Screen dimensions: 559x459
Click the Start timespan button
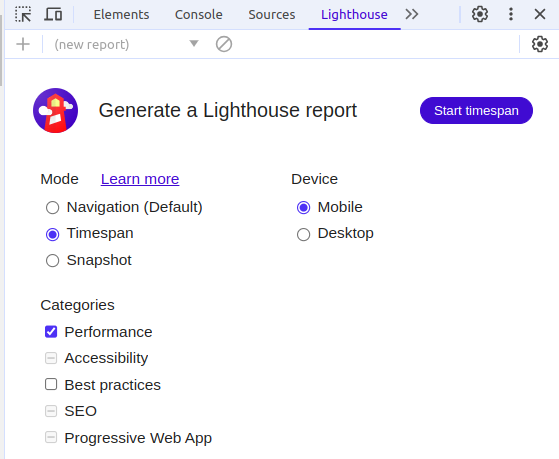click(x=476, y=111)
